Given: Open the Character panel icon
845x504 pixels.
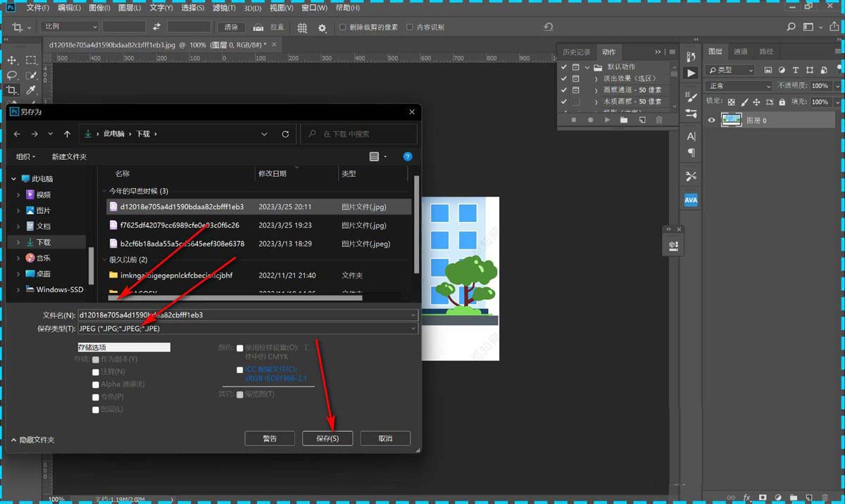Looking at the screenshot, I should tap(691, 136).
